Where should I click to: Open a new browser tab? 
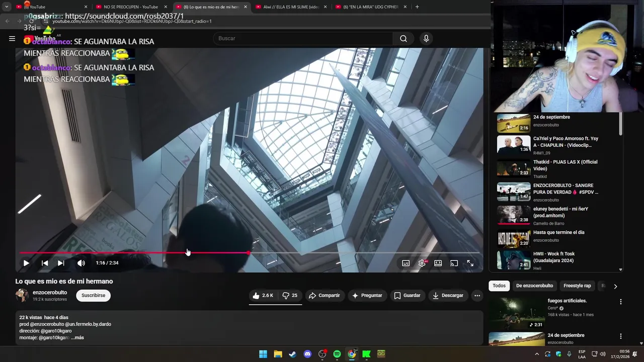point(417,7)
